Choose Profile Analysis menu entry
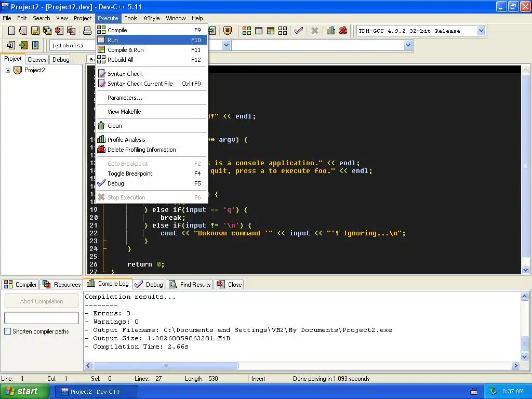Screen dimensions: 532x399 coord(152,139)
